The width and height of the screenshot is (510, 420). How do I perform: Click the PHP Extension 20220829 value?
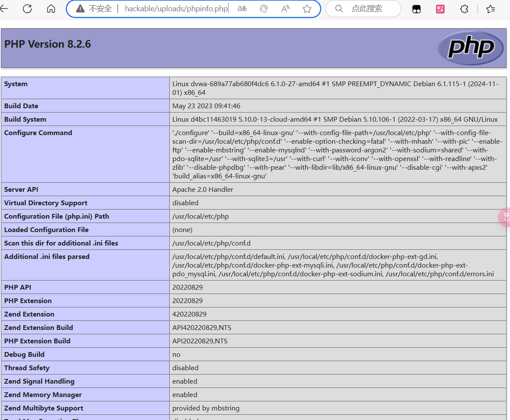pyautogui.click(x=187, y=300)
